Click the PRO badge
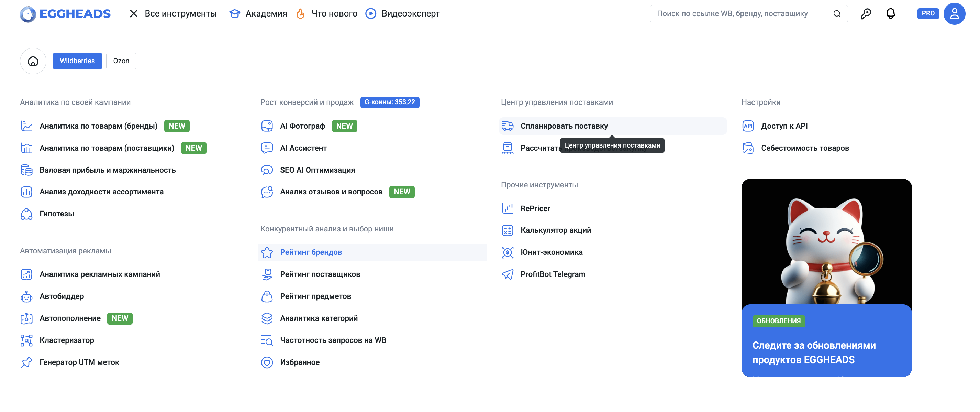The height and width of the screenshot is (412, 980). (x=928, y=14)
